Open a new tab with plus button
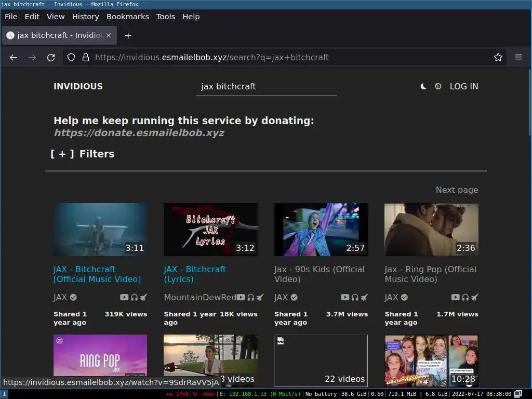 tap(128, 36)
